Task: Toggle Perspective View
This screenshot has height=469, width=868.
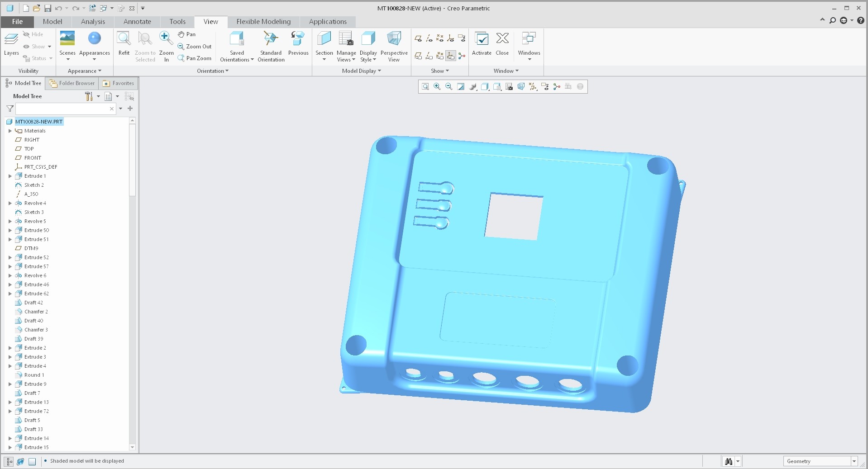Action: [x=394, y=46]
